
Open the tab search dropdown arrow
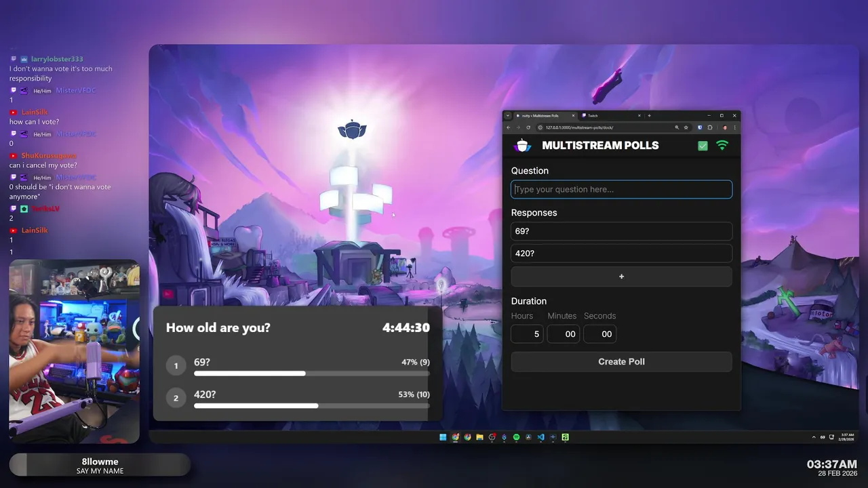point(508,116)
